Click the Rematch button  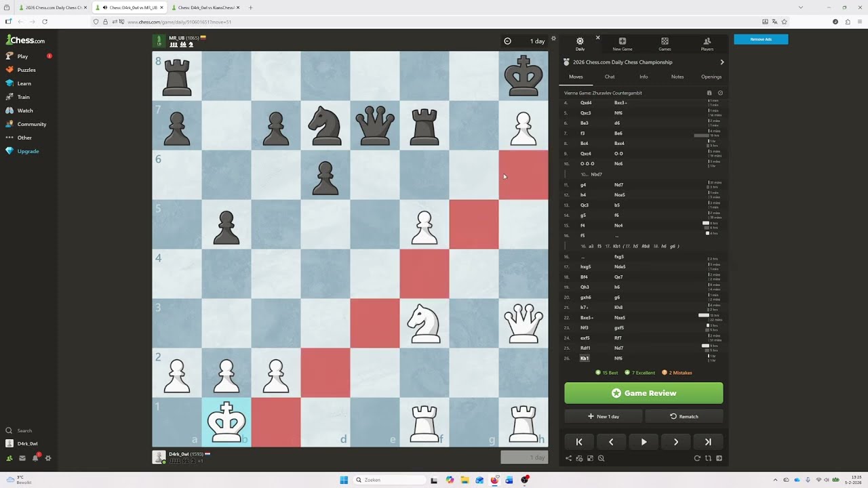click(684, 416)
